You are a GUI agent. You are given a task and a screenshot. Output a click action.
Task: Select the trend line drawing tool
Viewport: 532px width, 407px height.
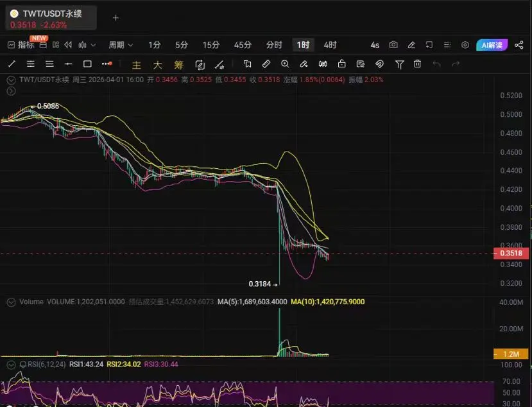(x=12, y=64)
